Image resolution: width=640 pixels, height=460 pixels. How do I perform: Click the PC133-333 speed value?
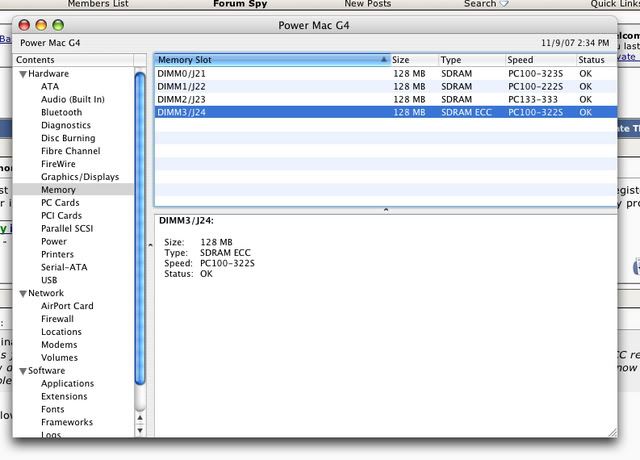[x=533, y=100]
